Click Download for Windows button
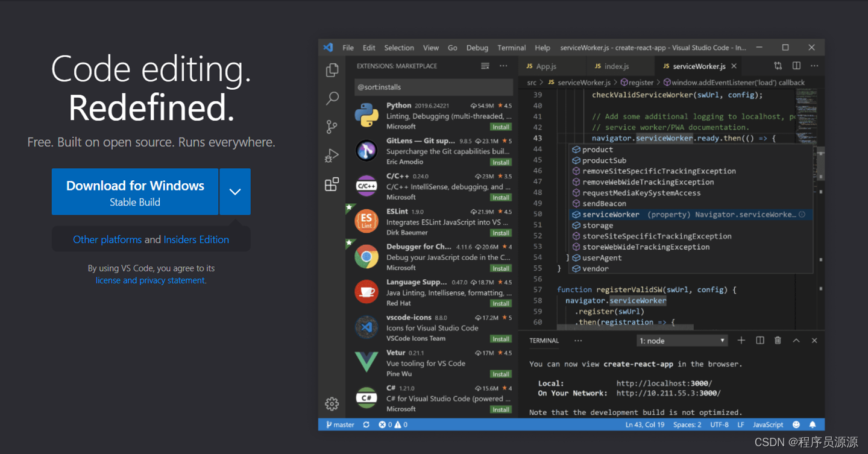 point(135,192)
